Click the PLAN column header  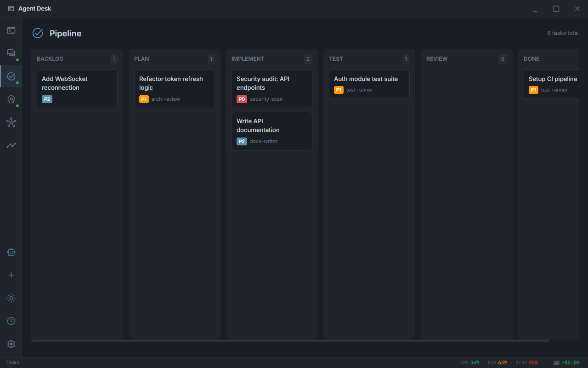point(141,59)
